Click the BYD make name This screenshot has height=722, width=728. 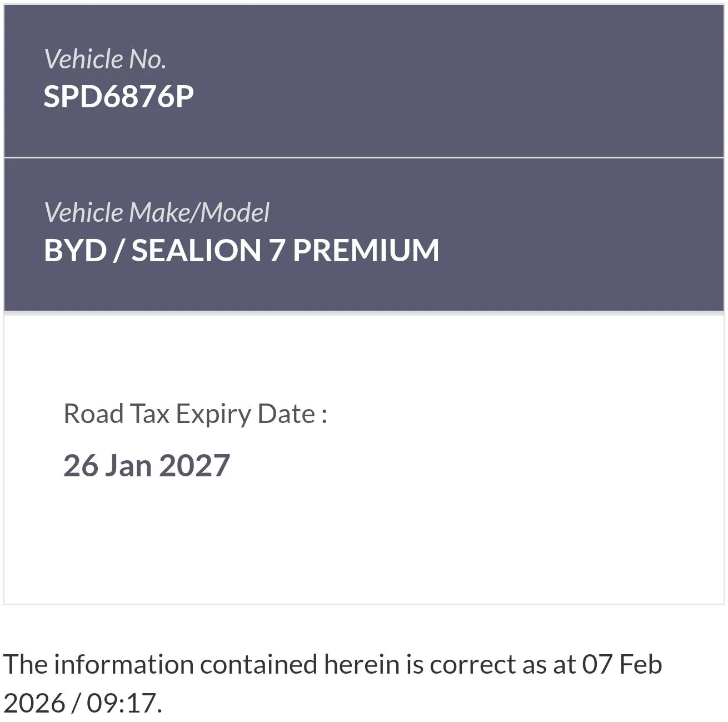pos(74,250)
